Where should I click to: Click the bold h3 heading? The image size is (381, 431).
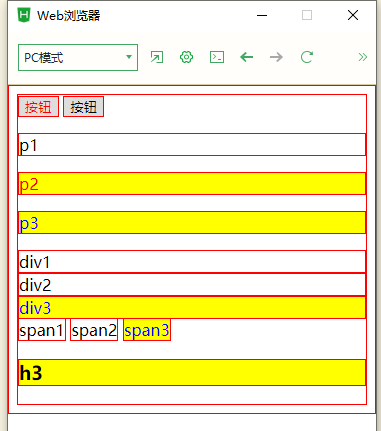coord(192,372)
